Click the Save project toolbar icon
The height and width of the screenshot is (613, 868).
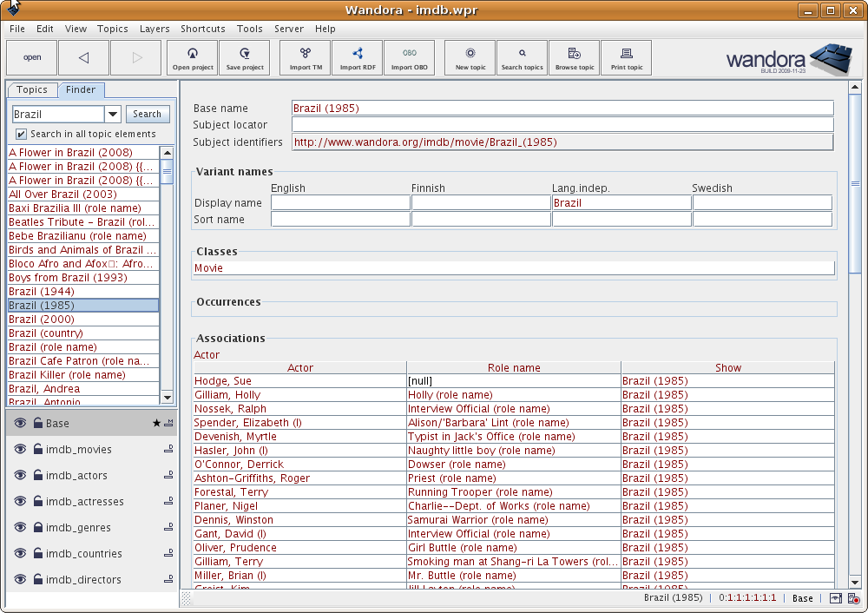(x=244, y=57)
